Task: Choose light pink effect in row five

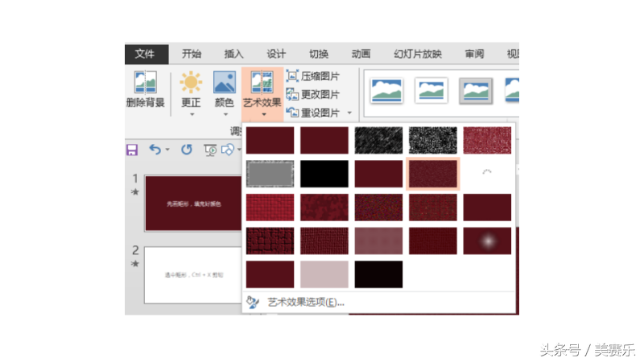Action: coord(324,274)
